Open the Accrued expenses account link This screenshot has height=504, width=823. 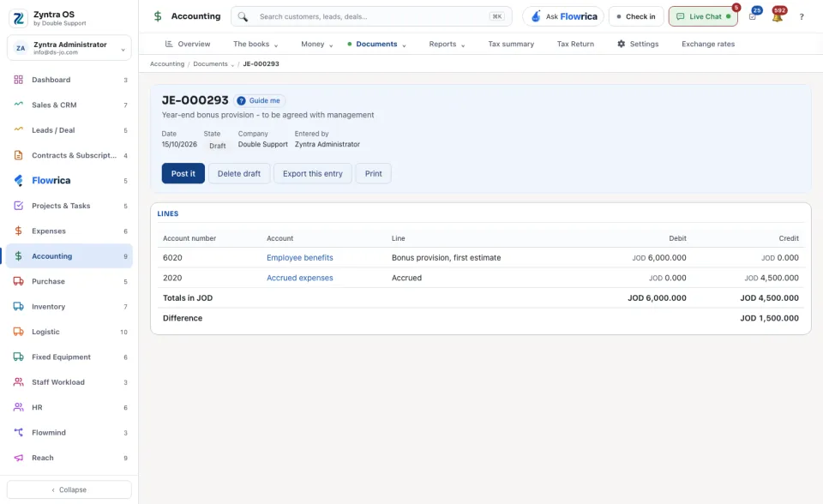tap(300, 278)
